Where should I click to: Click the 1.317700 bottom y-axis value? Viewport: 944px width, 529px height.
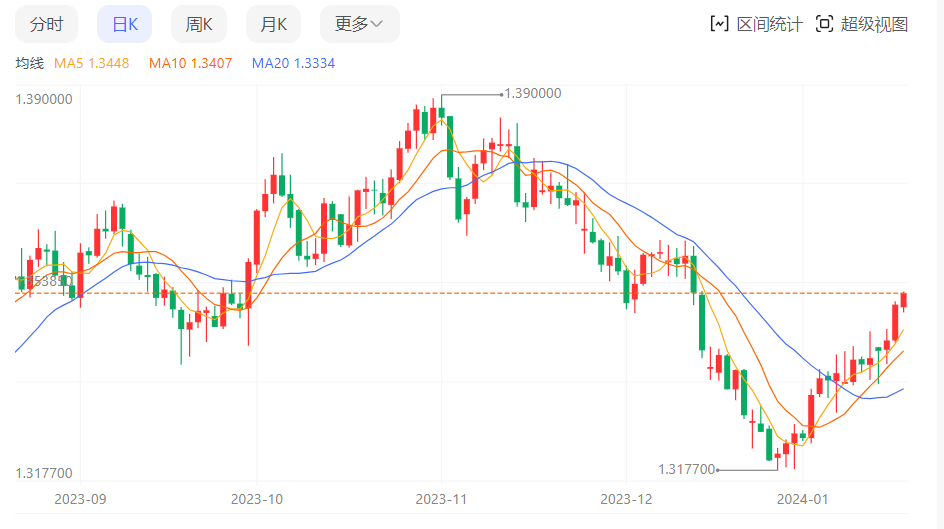44,473
